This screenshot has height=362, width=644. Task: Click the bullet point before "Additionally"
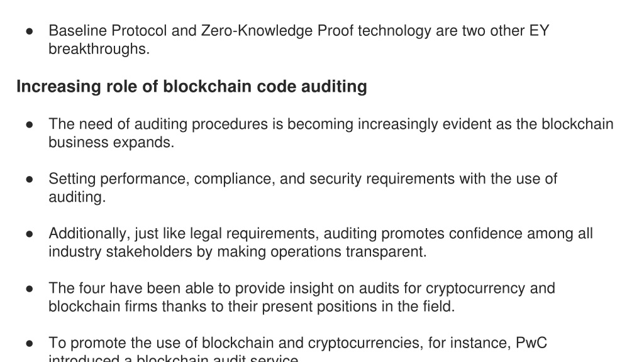coord(29,234)
